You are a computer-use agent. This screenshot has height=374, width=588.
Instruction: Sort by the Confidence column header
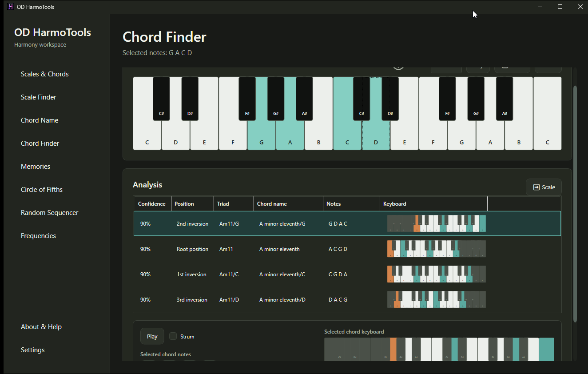point(152,204)
